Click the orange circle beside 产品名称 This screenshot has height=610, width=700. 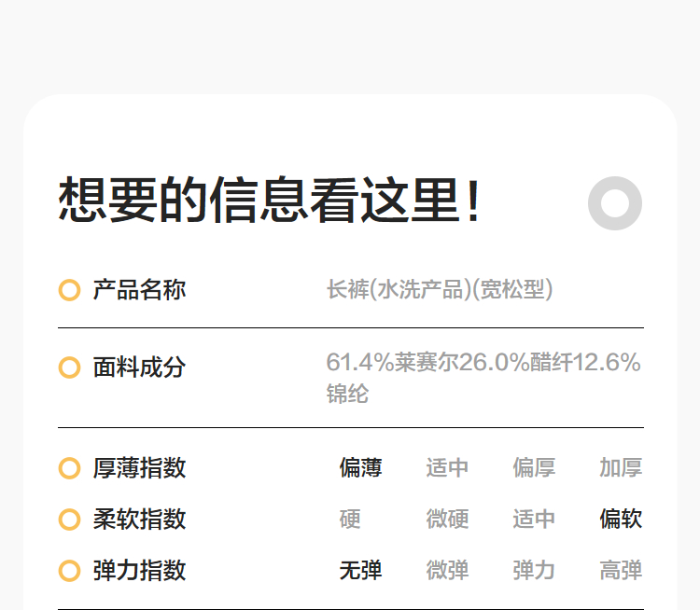70,290
